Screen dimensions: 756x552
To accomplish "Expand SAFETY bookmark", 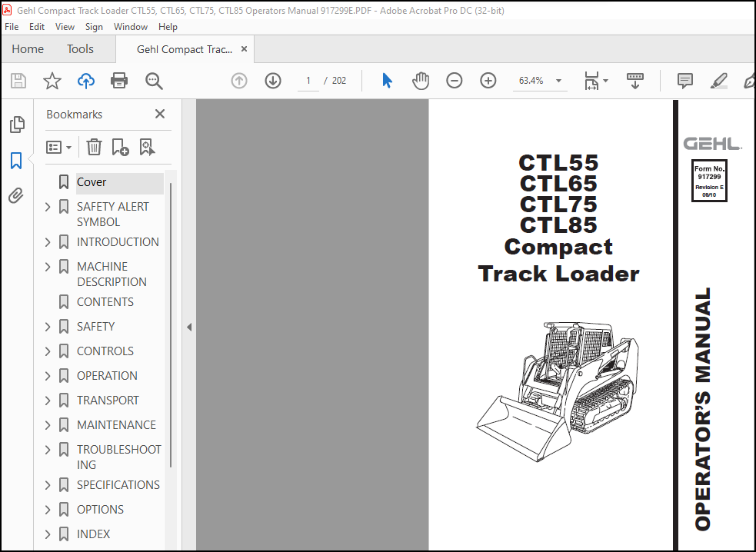I will (x=48, y=327).
